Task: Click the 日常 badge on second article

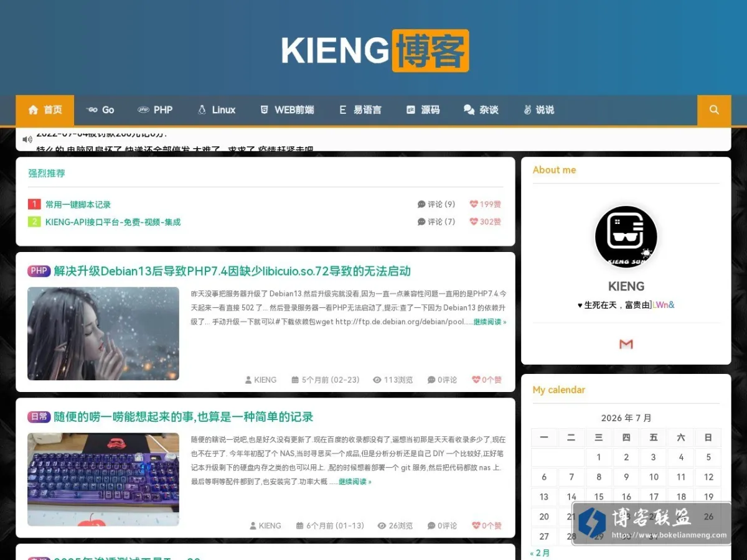Action: tap(39, 417)
